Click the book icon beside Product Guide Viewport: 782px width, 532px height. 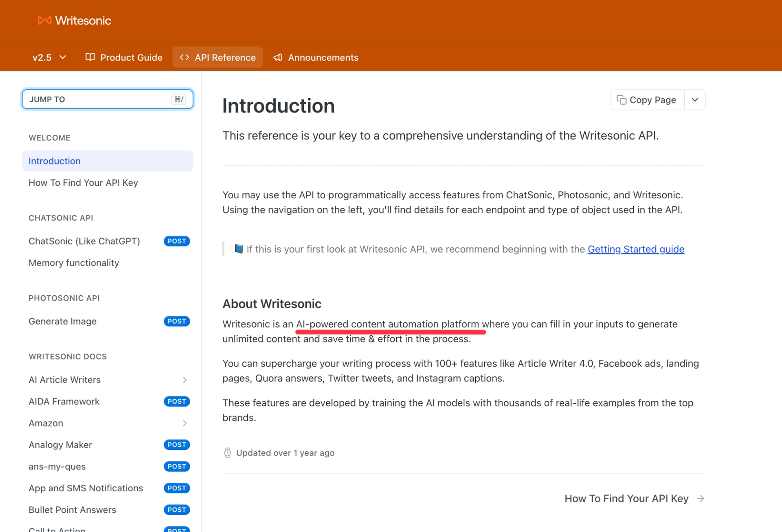pyautogui.click(x=90, y=57)
